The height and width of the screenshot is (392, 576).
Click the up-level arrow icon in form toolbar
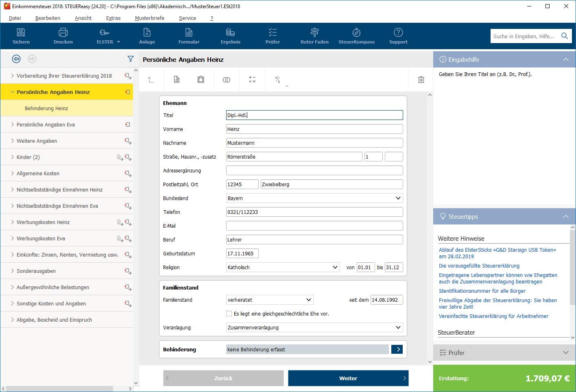(x=151, y=80)
